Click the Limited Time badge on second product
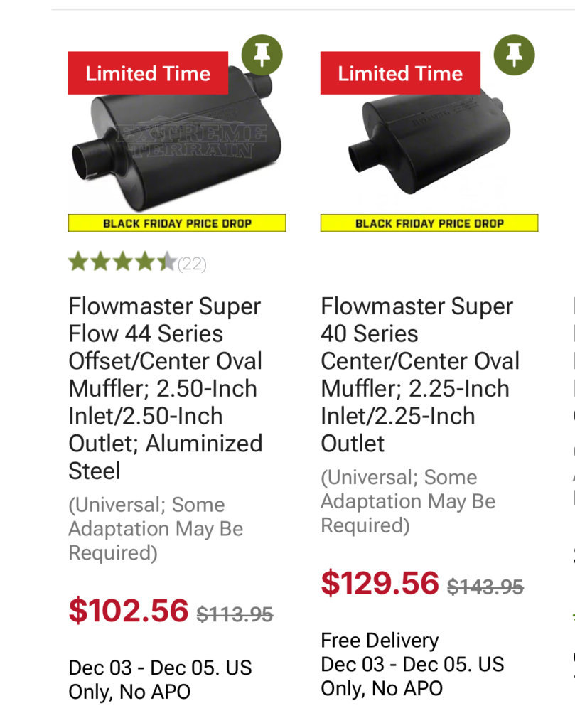The height and width of the screenshot is (728, 575). coord(400,73)
